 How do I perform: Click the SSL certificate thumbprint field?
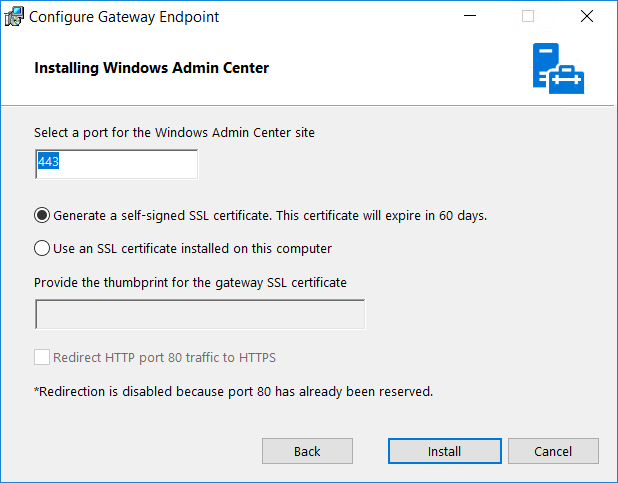pyautogui.click(x=200, y=314)
